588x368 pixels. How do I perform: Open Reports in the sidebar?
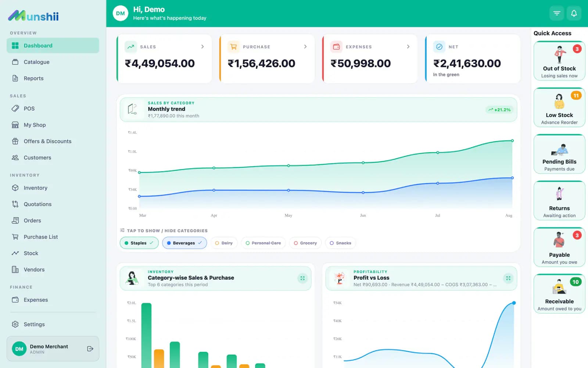coord(53,78)
